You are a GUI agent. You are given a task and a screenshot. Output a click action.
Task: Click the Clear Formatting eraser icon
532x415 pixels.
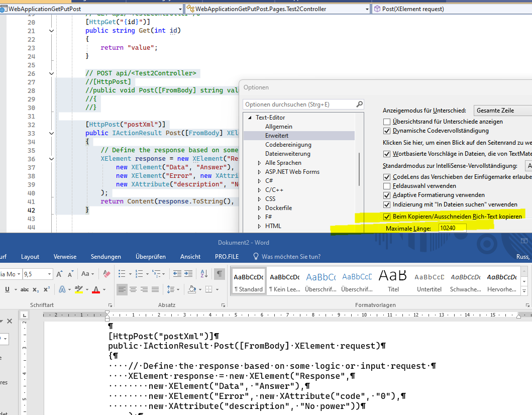tap(106, 274)
